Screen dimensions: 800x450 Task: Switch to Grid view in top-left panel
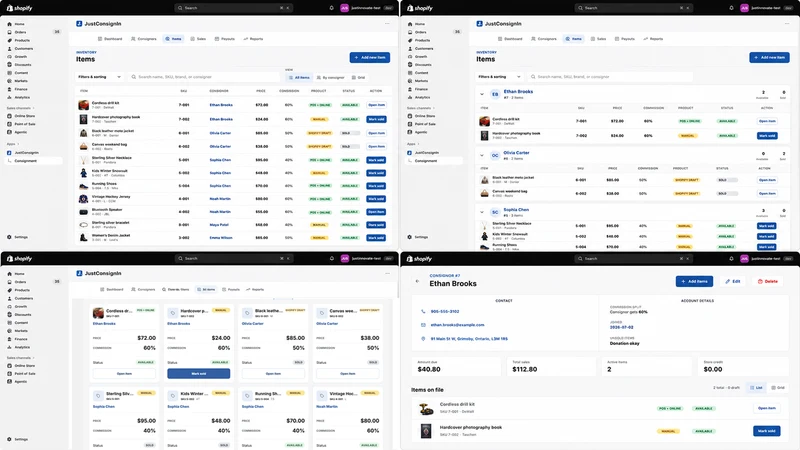click(x=358, y=78)
